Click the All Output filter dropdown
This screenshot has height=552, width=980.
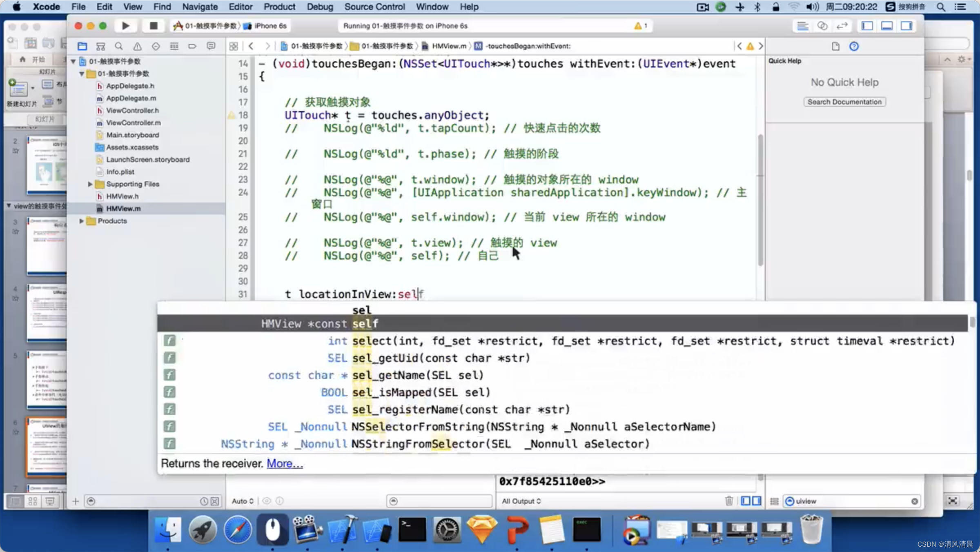pyautogui.click(x=521, y=501)
